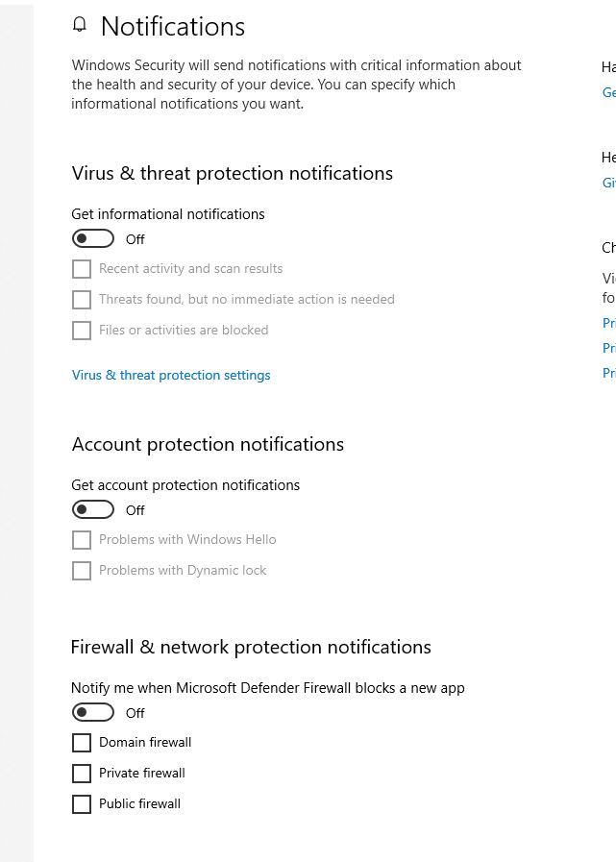Open Virus & threat protection settings link
The height and width of the screenshot is (862, 616).
[x=171, y=376]
